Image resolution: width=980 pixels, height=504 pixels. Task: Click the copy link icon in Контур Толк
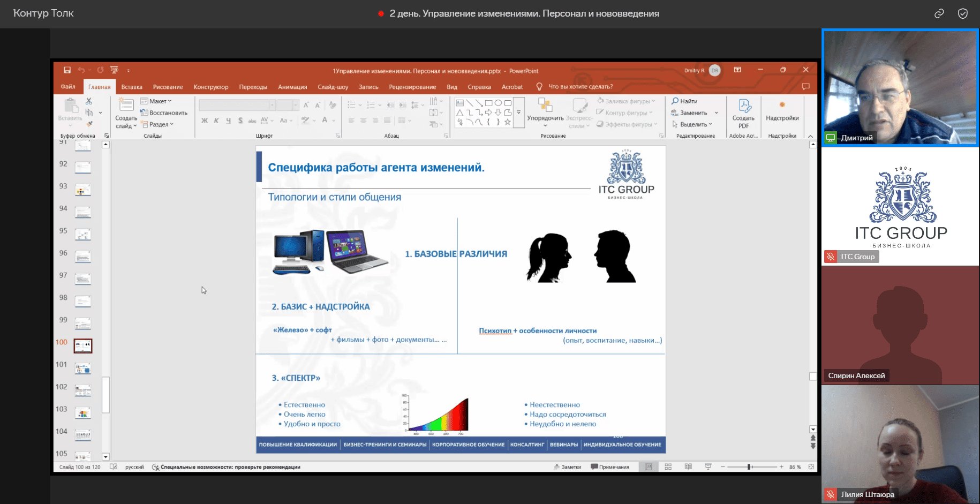pyautogui.click(x=939, y=14)
